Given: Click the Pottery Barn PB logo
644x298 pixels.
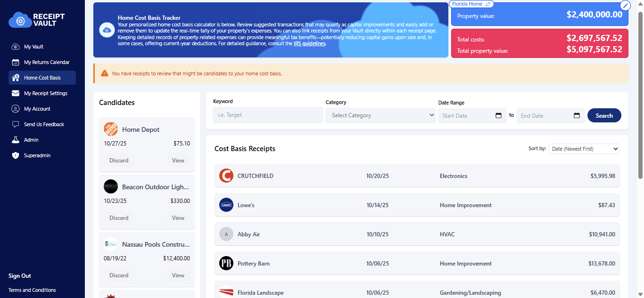Looking at the screenshot, I should pos(226,263).
